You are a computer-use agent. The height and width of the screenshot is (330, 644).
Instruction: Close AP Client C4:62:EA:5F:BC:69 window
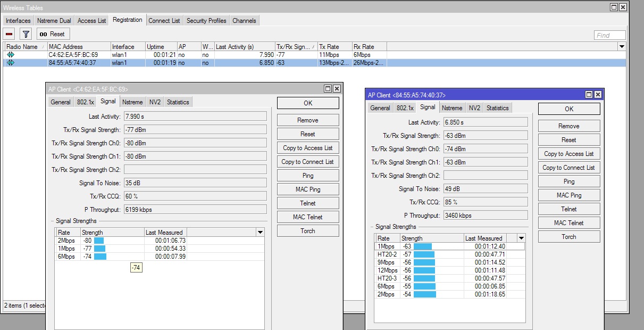click(x=336, y=89)
